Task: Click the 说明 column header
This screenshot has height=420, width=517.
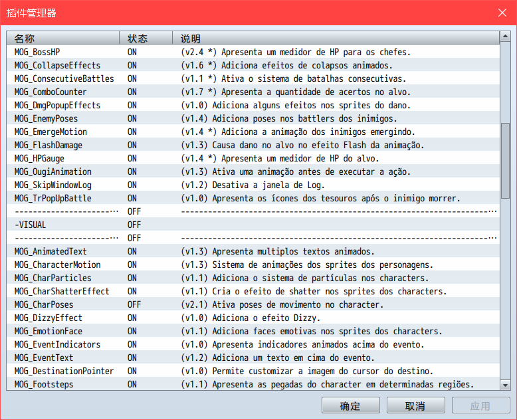Action: click(336, 39)
